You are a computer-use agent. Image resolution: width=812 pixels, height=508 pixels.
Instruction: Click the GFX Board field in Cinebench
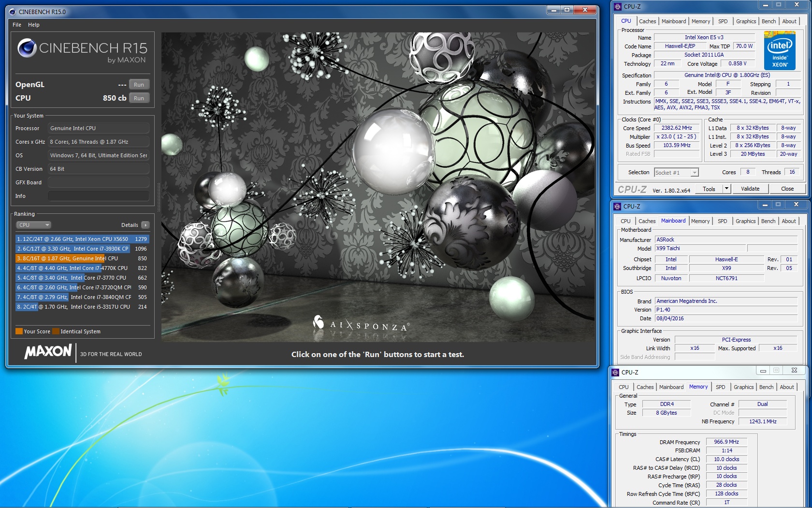coord(98,182)
